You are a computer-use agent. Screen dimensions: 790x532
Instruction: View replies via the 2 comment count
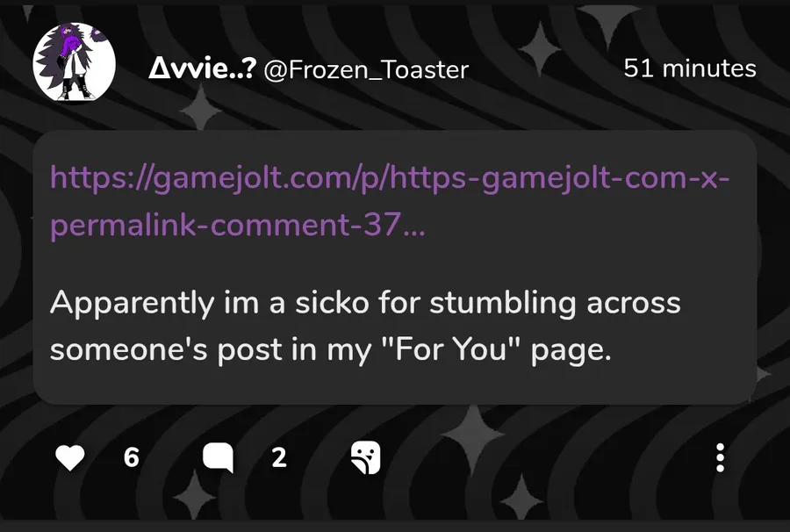click(279, 457)
